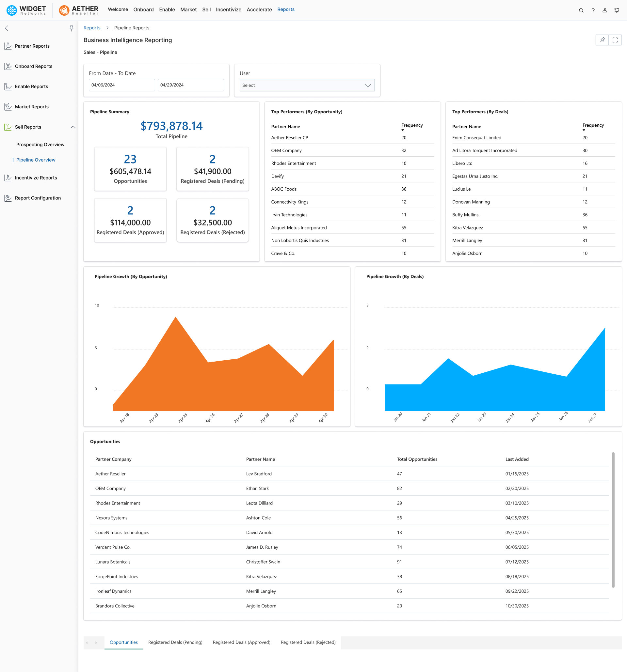Switch to the Registered Deals (Pending) tab

coord(175,642)
